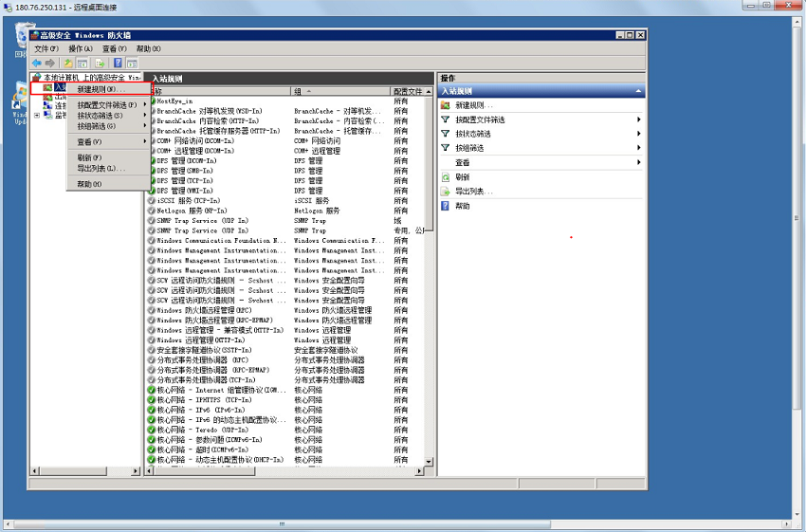Select the highlighted 入站规则 node icon in the tree
Screen dimensions: 806x532
point(47,87)
